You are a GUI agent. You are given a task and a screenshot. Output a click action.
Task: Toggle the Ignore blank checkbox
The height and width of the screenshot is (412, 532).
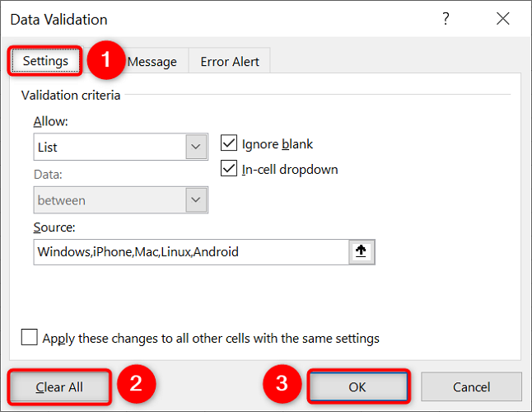click(229, 143)
